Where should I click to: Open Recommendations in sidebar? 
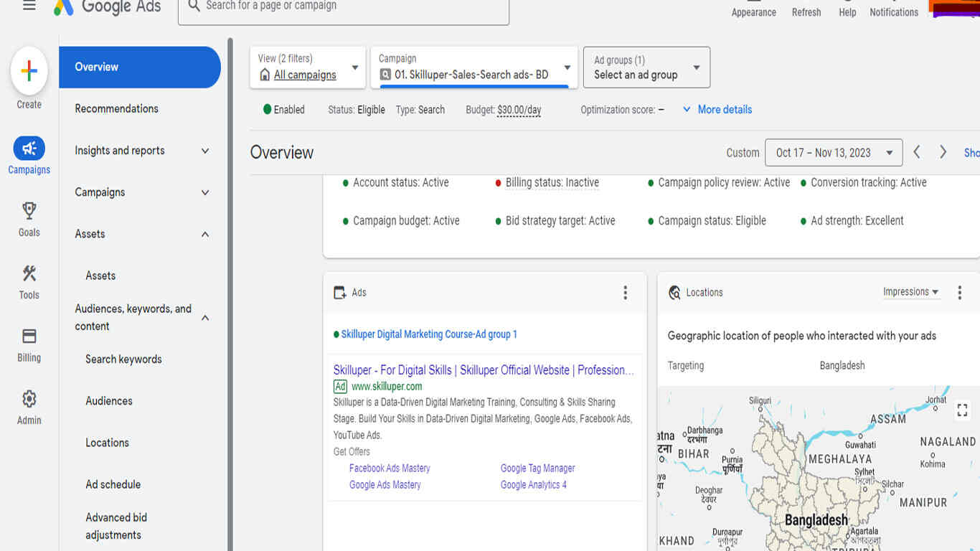[x=116, y=109]
